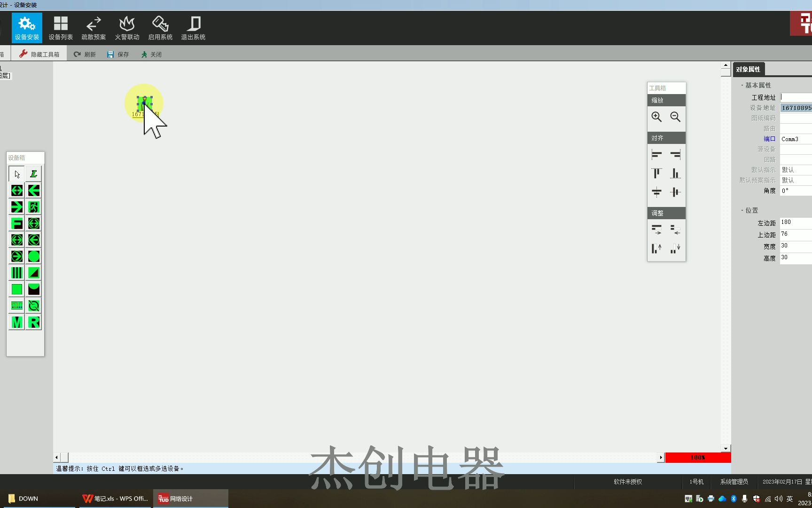Screen dimensions: 812x508
Task: Click the 工程地址 input field
Action: coord(796,97)
